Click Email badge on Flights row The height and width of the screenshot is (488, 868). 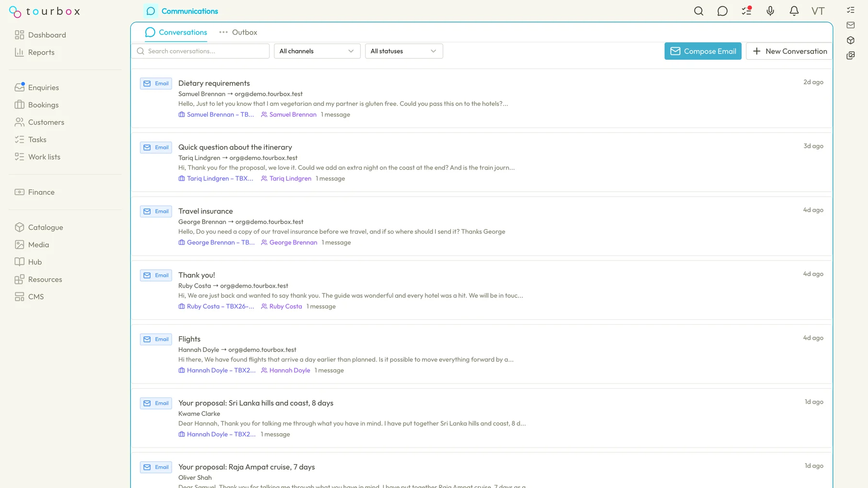pos(156,340)
